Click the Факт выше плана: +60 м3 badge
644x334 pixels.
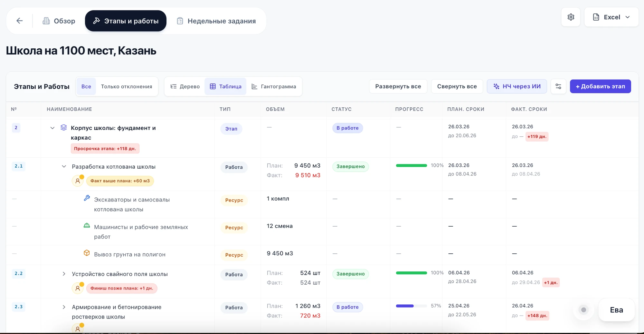[120, 181]
